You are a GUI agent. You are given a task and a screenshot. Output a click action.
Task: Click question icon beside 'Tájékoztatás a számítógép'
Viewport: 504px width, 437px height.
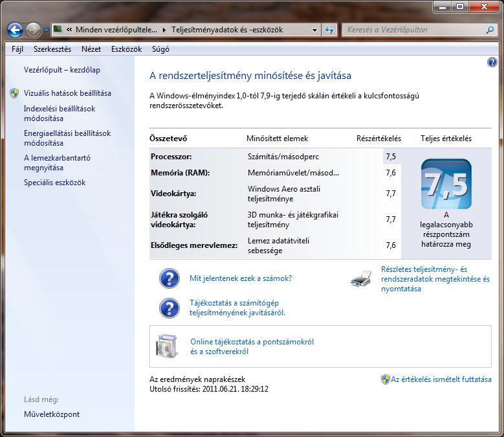click(170, 308)
